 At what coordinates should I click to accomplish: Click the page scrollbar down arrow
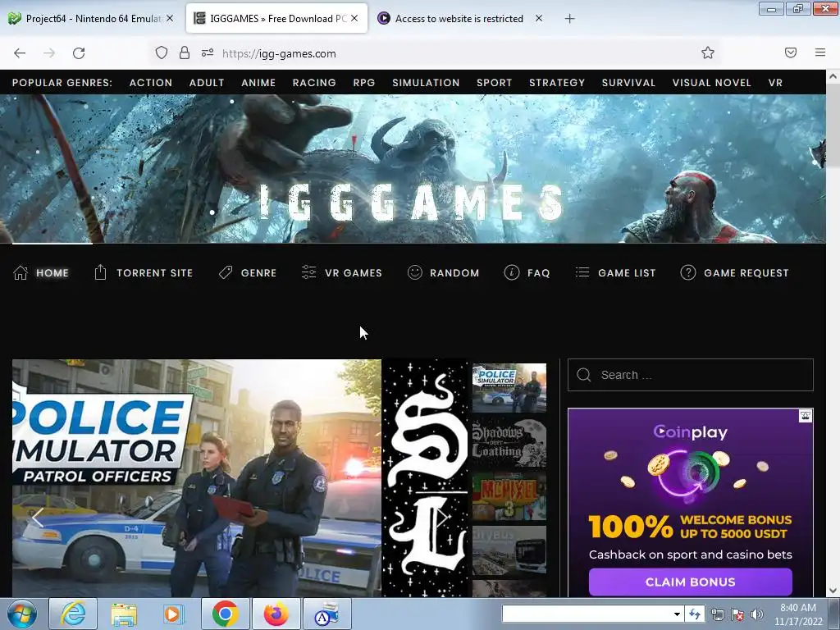coord(833,591)
